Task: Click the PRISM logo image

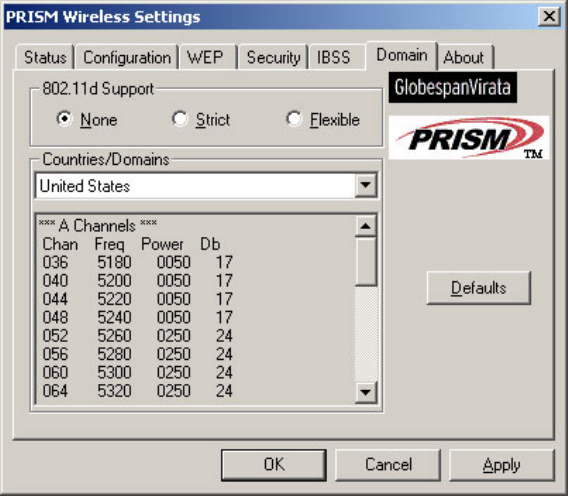Action: click(x=469, y=137)
